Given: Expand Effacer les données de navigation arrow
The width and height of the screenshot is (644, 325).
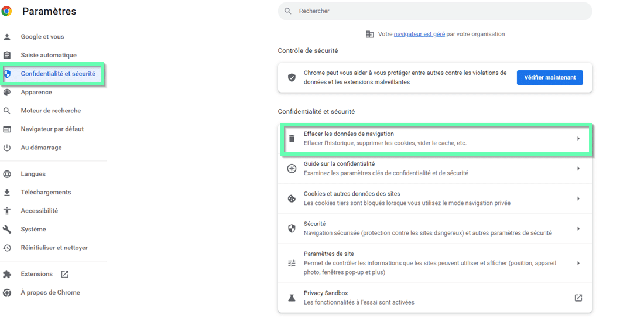Looking at the screenshot, I should point(578,139).
